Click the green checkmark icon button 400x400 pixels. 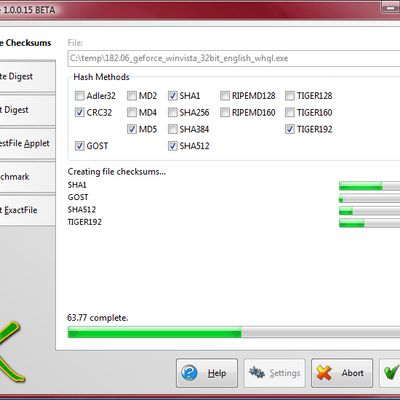(390, 373)
